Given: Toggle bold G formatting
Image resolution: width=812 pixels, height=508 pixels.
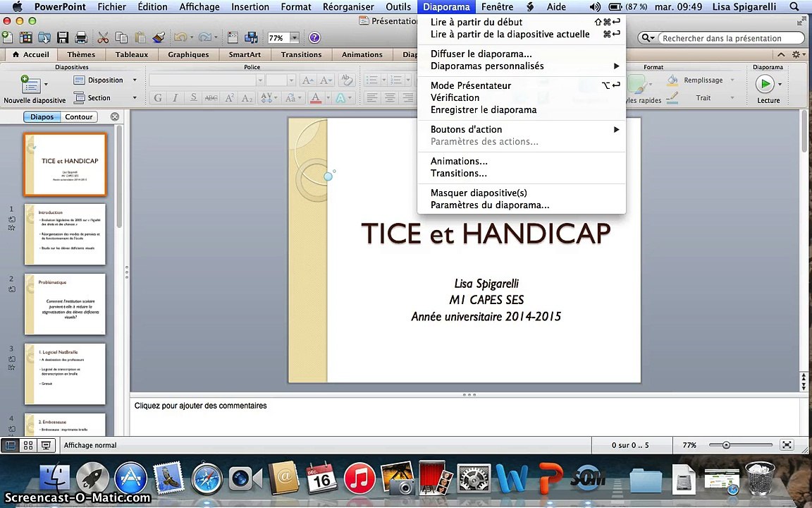Looking at the screenshot, I should (x=158, y=97).
